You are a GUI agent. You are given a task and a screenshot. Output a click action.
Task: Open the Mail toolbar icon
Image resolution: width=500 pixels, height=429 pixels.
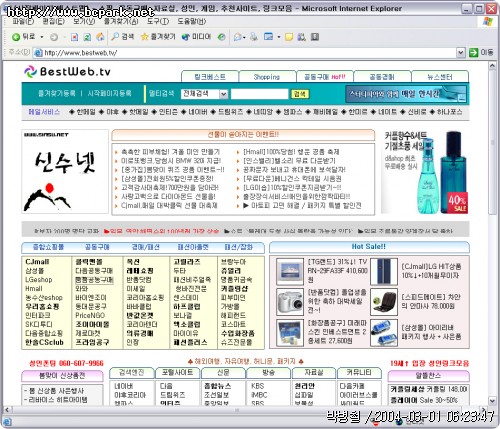[x=238, y=37]
